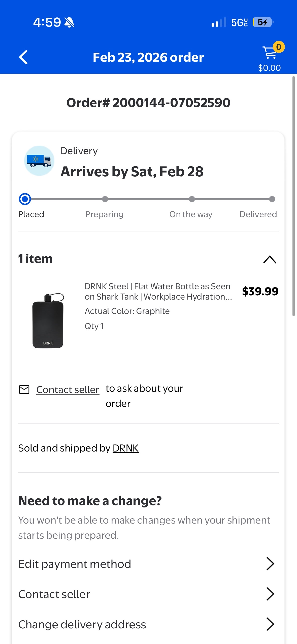
Task: Collapse the 1 item section
Action: coord(270,259)
